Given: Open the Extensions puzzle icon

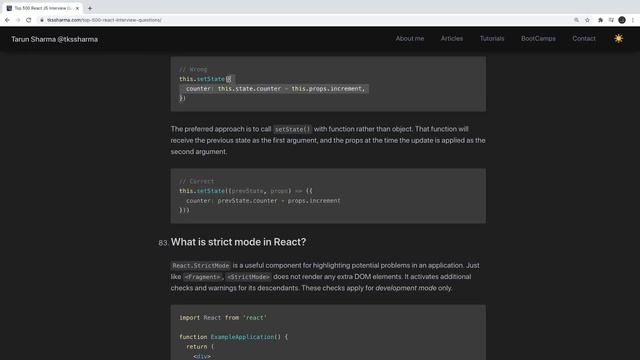Looking at the screenshot, I should (600, 20).
